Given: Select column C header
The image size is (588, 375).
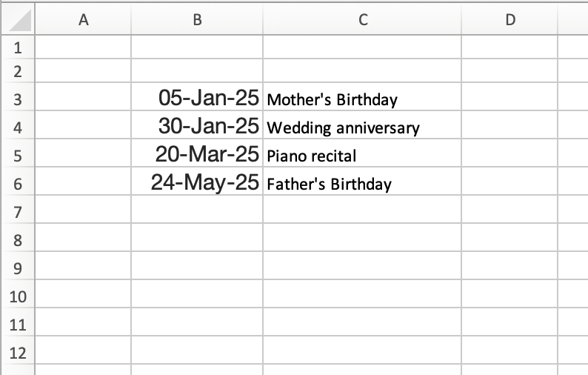Looking at the screenshot, I should (x=362, y=19).
